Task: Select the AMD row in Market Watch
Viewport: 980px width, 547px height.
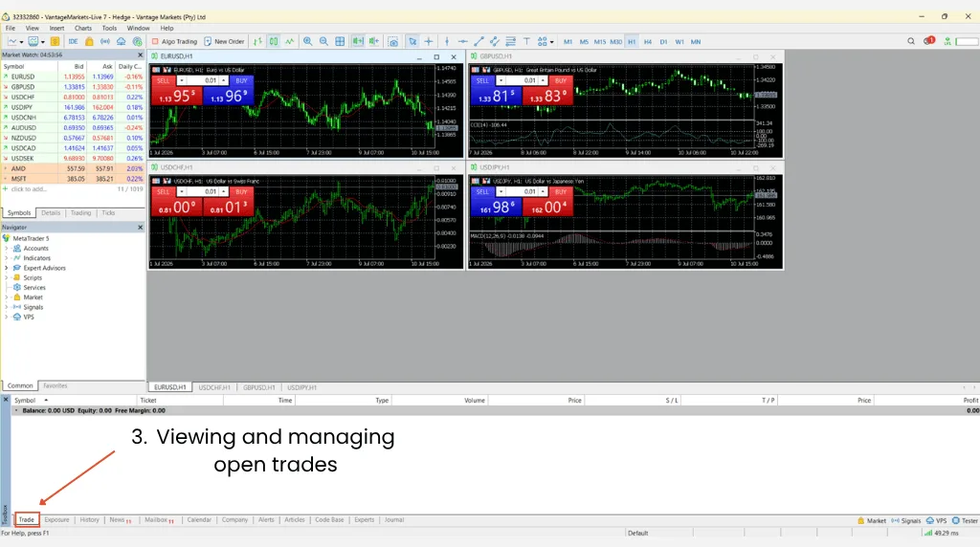Action: point(73,168)
